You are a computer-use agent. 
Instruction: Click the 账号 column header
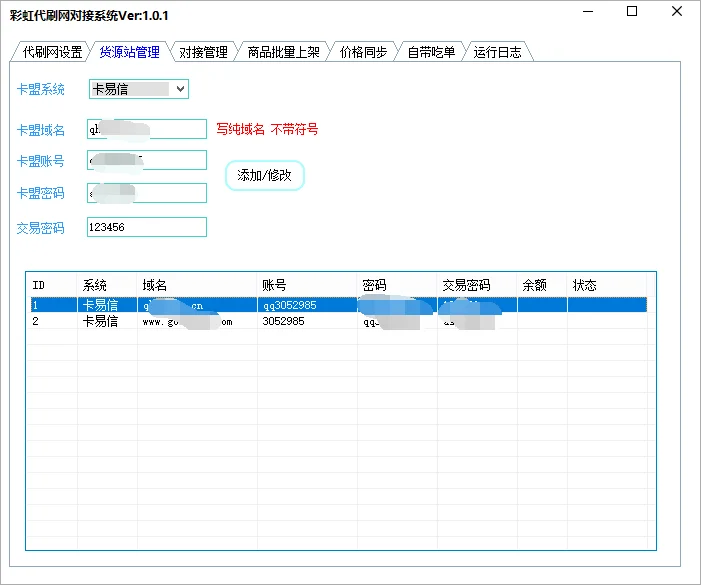coord(307,285)
